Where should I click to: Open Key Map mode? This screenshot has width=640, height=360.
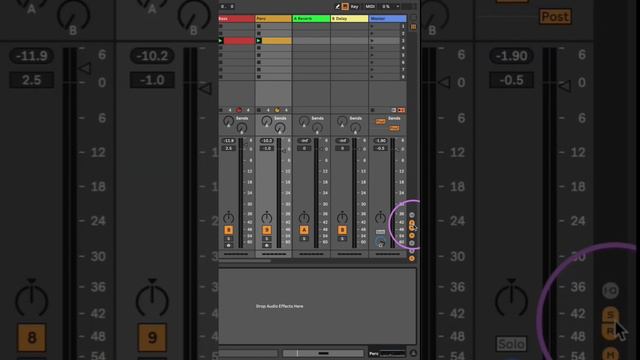click(354, 7)
